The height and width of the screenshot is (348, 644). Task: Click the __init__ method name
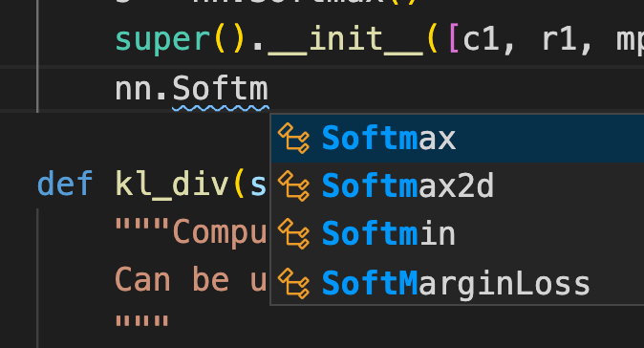click(x=345, y=39)
